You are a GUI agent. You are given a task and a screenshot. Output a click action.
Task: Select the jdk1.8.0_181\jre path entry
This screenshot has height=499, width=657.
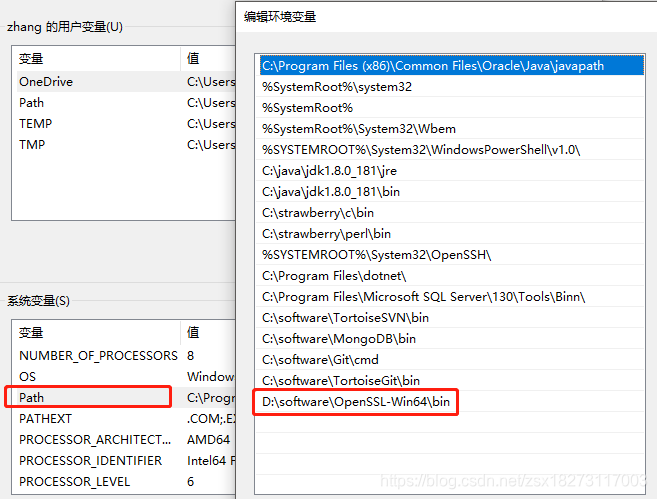coord(451,171)
